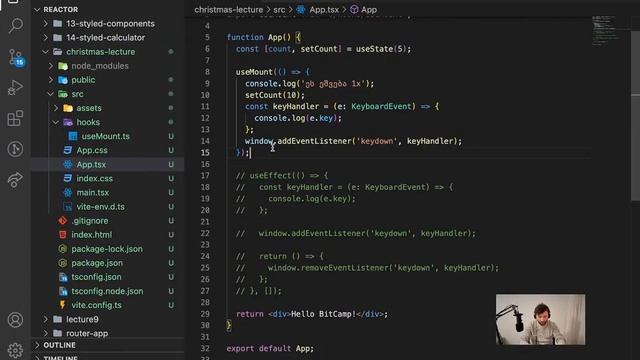Viewport: 640px width, 360px height.
Task: Open the timeline/git graph activity icon
Action: pyautogui.click(x=15, y=149)
